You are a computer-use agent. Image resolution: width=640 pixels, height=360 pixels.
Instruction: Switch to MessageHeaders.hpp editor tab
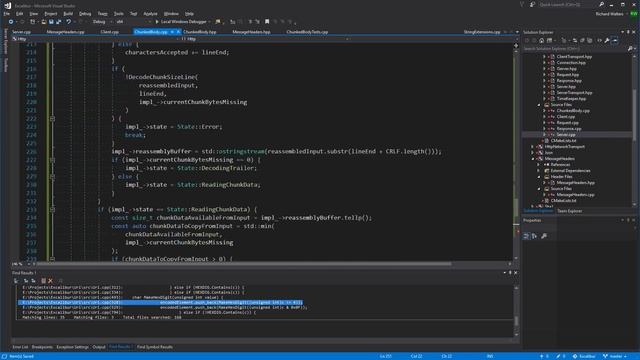click(x=251, y=32)
